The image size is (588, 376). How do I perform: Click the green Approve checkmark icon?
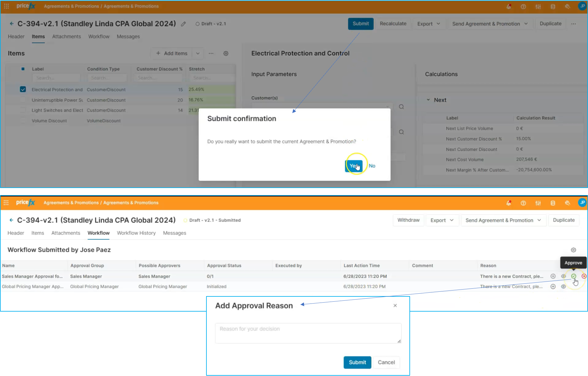pyautogui.click(x=573, y=276)
